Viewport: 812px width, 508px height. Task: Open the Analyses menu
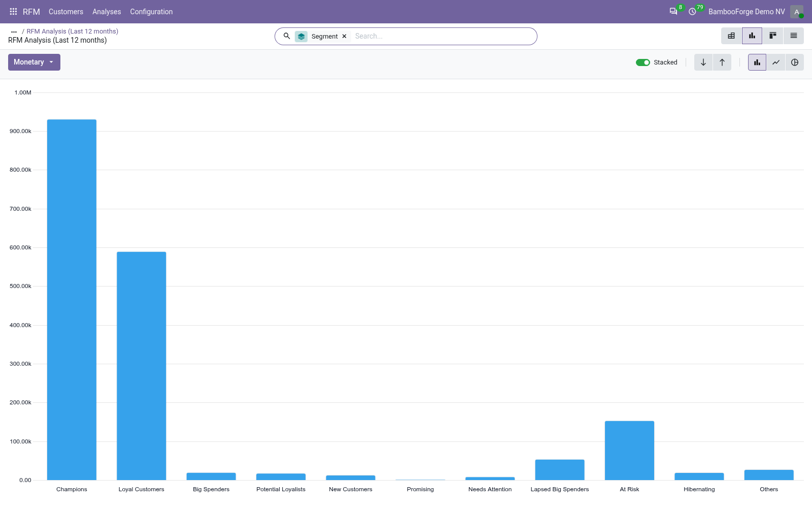[x=107, y=11]
